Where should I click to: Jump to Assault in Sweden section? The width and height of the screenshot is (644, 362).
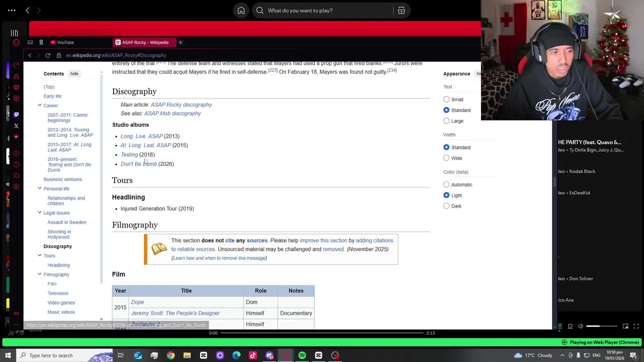click(67, 222)
